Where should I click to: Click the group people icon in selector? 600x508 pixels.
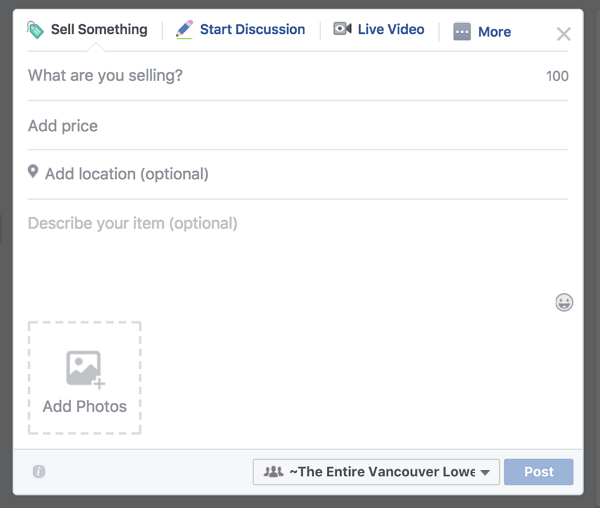point(273,472)
